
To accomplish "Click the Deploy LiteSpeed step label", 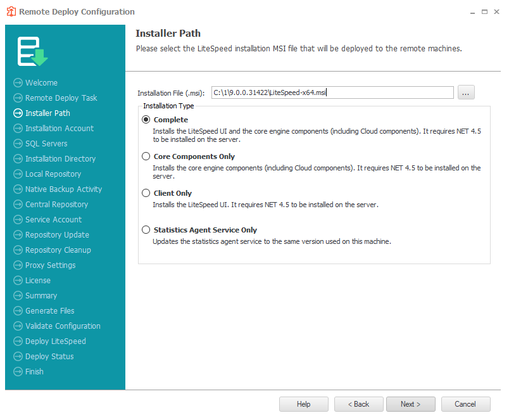I will (56, 341).
